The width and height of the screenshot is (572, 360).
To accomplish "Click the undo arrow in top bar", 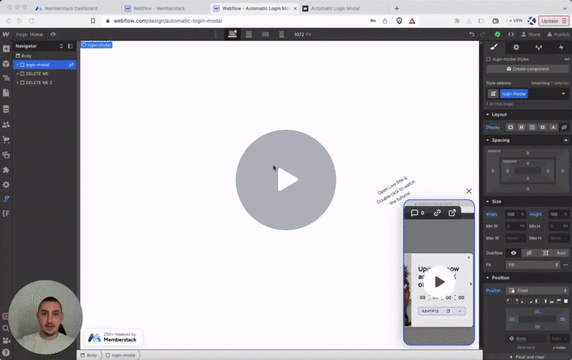I will pyautogui.click(x=472, y=34).
